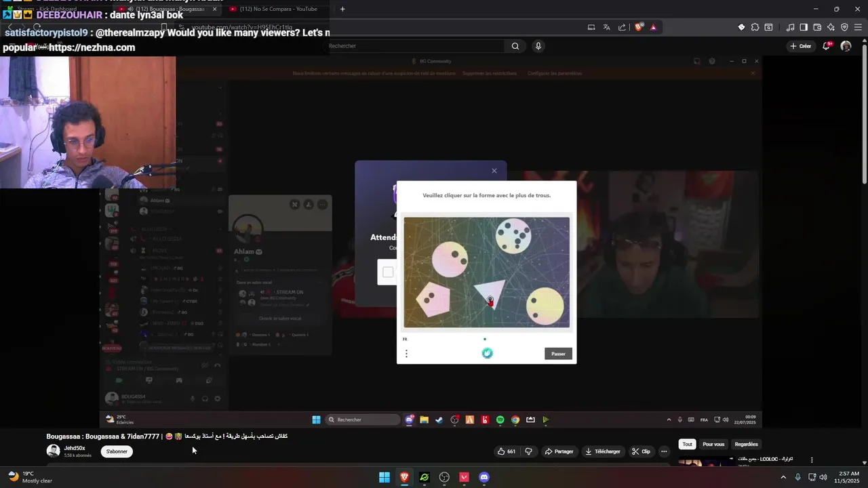Click the page vertical scrollbar
This screenshot has height=488, width=868.
[x=865, y=115]
